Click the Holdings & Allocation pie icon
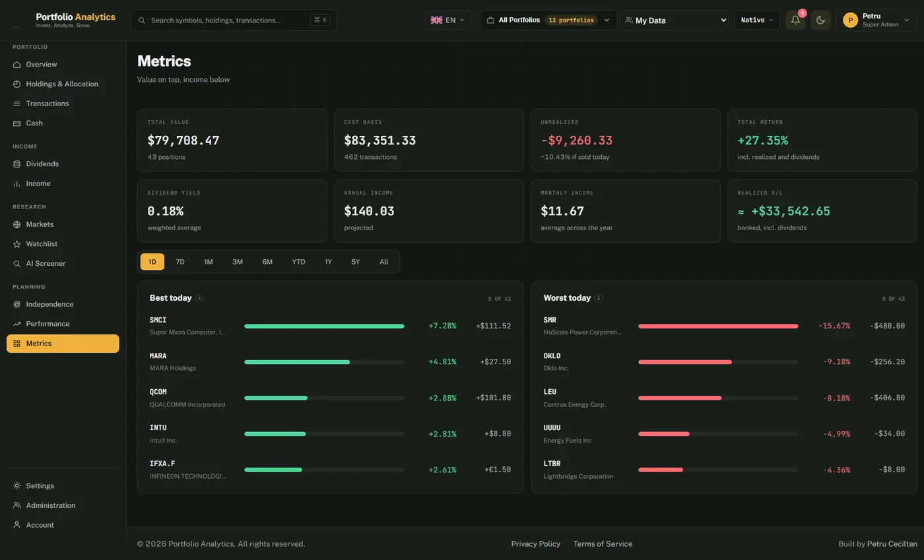 (17, 84)
